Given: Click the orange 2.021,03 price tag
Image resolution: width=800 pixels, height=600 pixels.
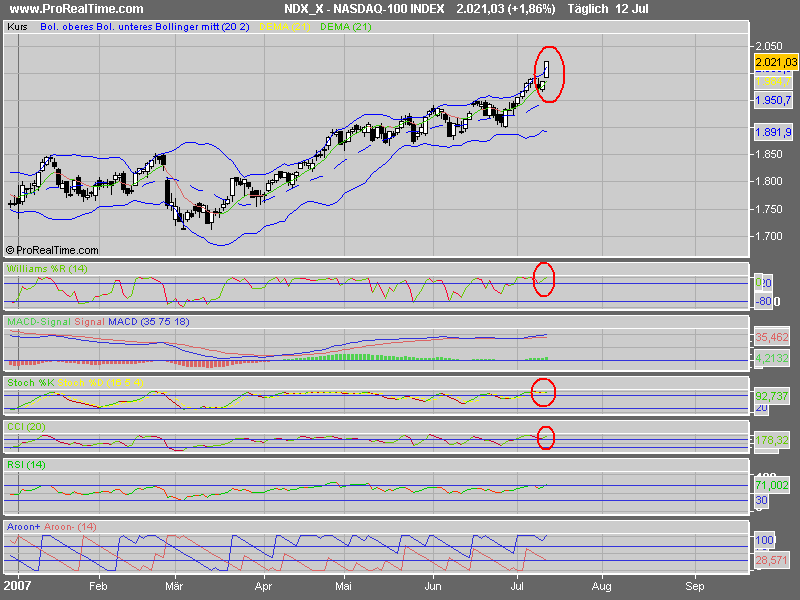Looking at the screenshot, I should click(x=776, y=62).
